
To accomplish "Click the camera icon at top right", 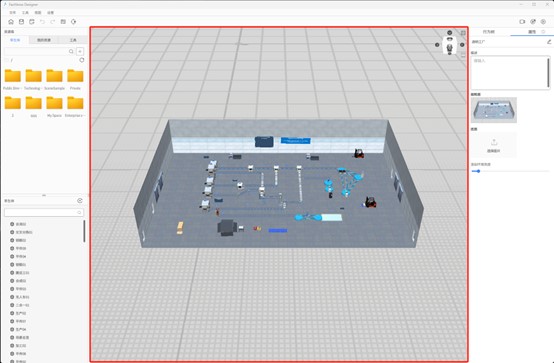I will tap(522, 22).
